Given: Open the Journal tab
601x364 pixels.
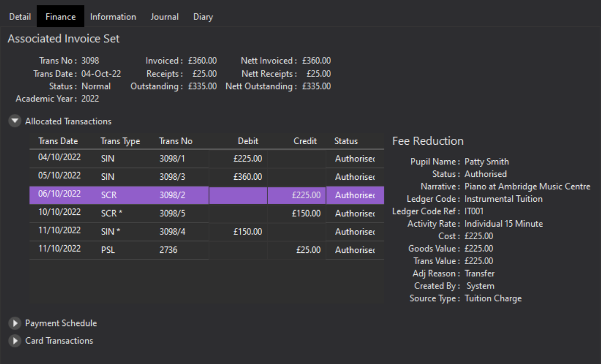Looking at the screenshot, I should pos(164,17).
